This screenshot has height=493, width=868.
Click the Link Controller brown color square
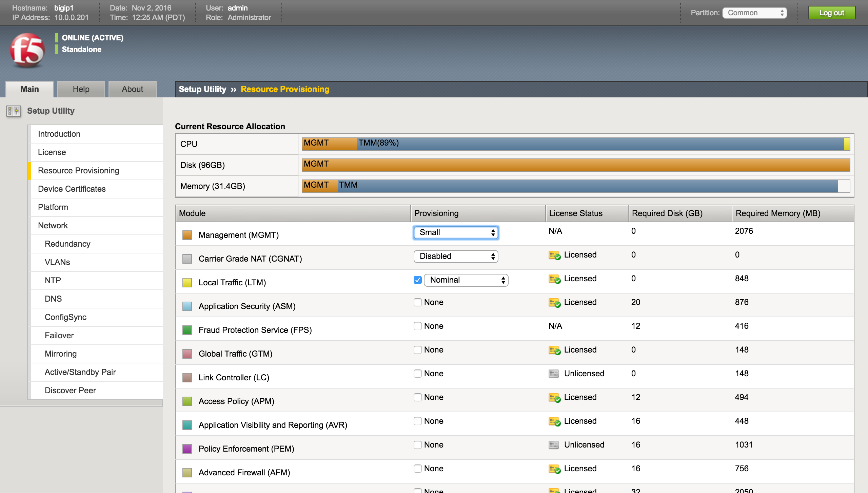coord(187,378)
